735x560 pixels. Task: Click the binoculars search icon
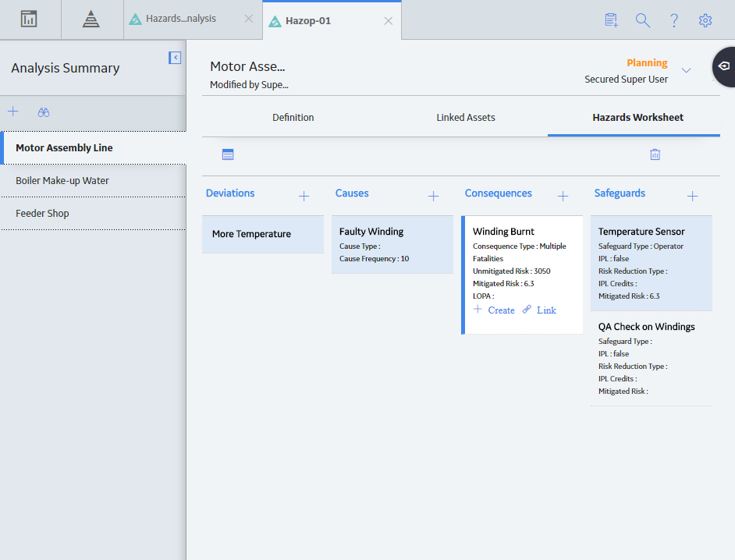pyautogui.click(x=44, y=112)
